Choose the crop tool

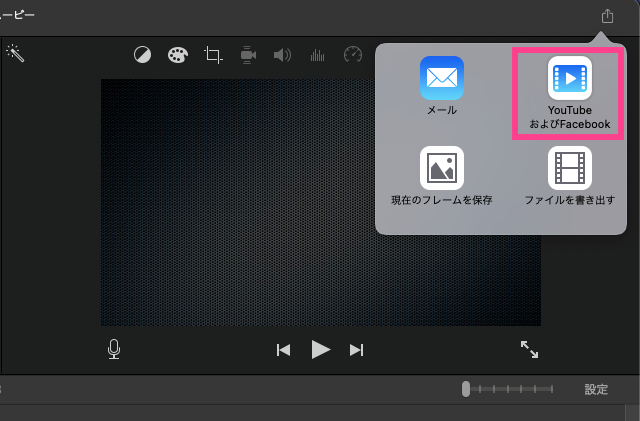click(x=213, y=55)
